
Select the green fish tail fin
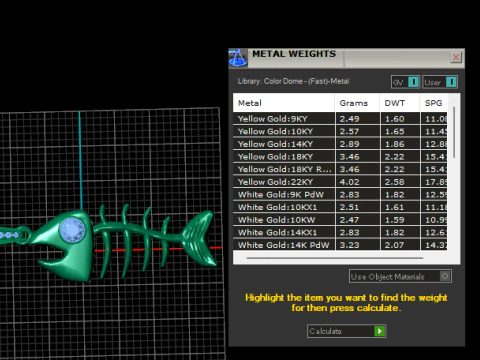tap(199, 238)
